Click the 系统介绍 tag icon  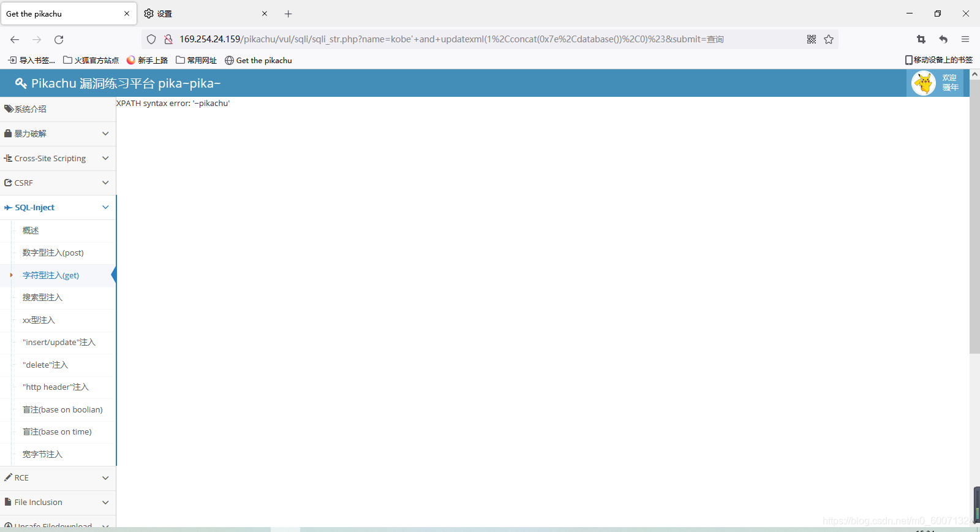(9, 109)
